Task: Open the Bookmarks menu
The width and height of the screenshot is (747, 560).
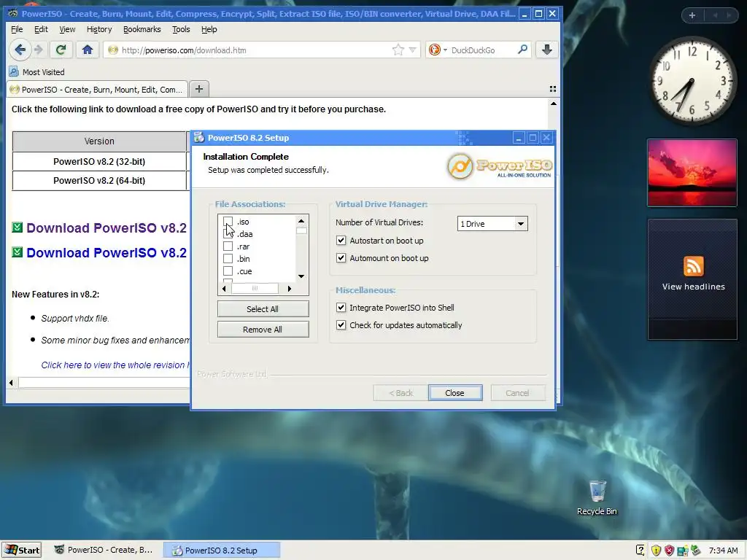Action: coord(142,29)
